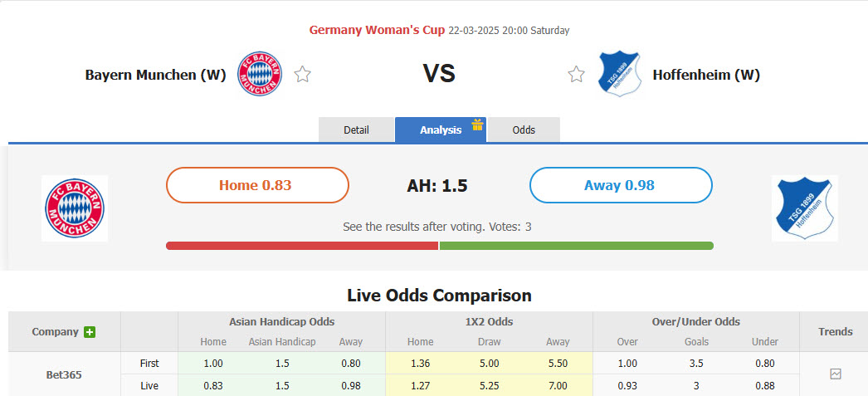Switch to the Detail tab

(x=356, y=130)
